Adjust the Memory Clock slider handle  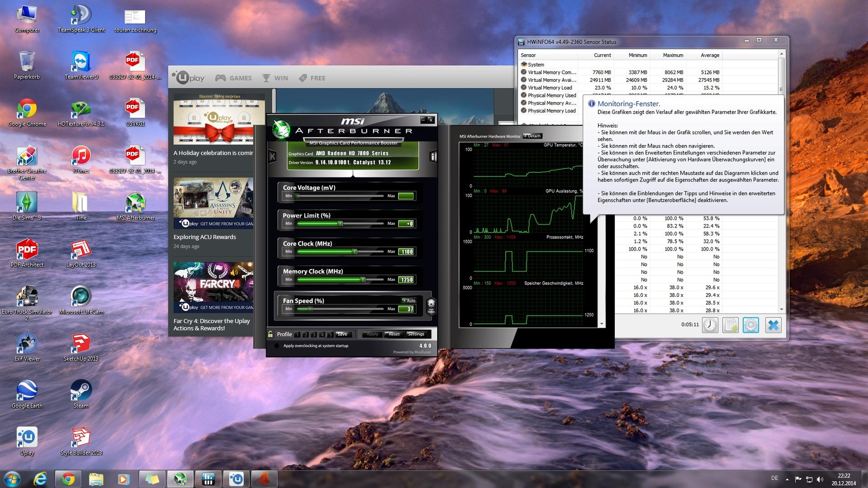coord(363,280)
